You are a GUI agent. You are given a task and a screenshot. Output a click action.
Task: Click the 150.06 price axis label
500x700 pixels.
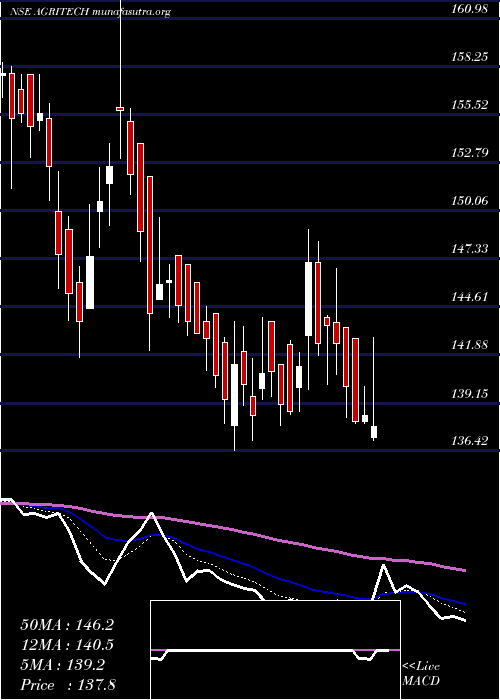point(469,200)
